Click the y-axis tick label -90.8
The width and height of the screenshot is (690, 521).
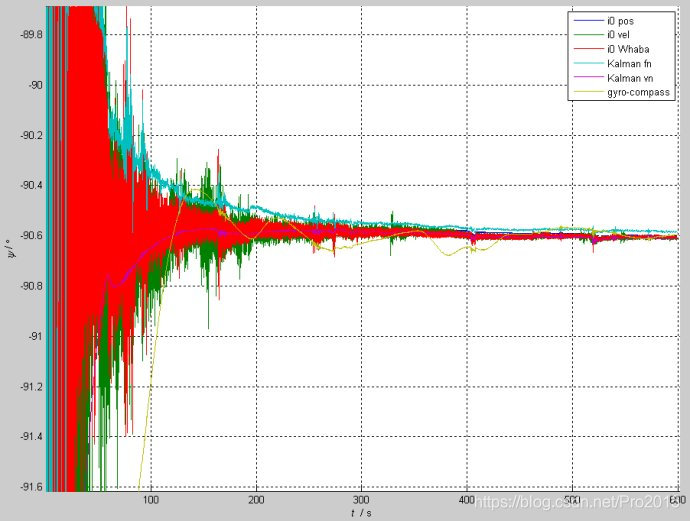click(31, 286)
